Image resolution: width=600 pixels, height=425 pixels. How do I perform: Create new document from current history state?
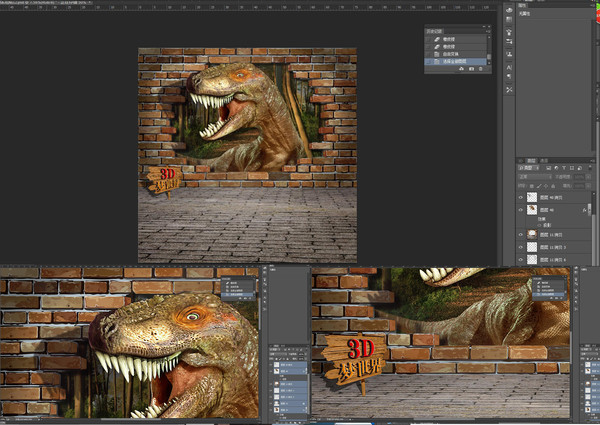point(461,69)
